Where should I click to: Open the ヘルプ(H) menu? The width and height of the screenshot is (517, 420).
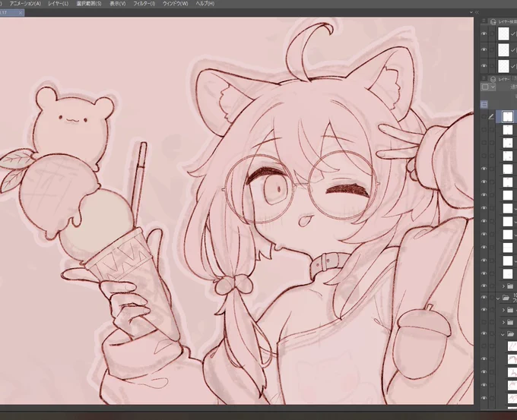tap(205, 4)
